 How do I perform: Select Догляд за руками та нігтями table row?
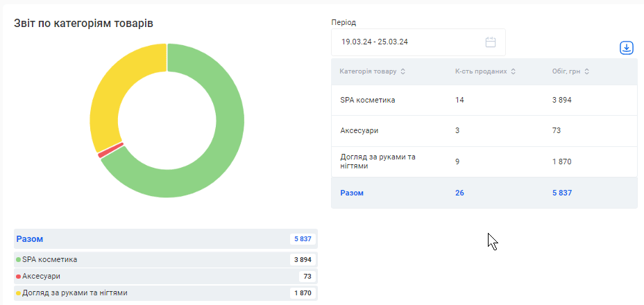pyautogui.click(x=484, y=162)
